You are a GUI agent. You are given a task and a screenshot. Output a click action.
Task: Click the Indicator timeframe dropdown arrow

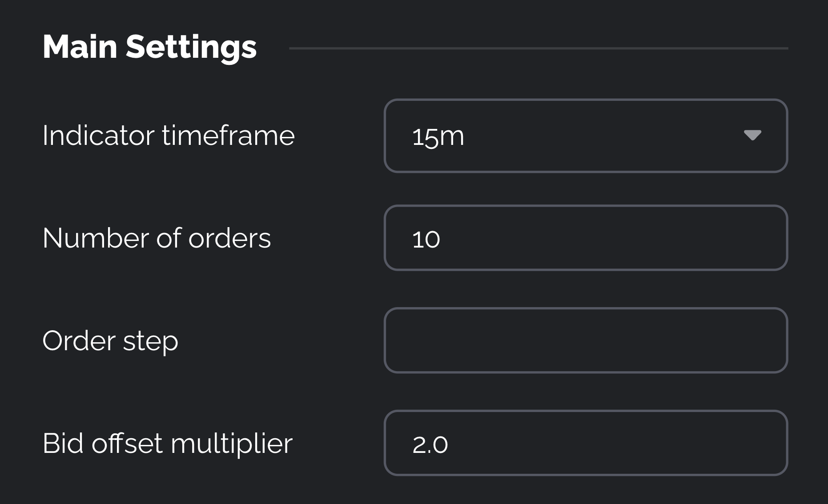click(x=752, y=135)
